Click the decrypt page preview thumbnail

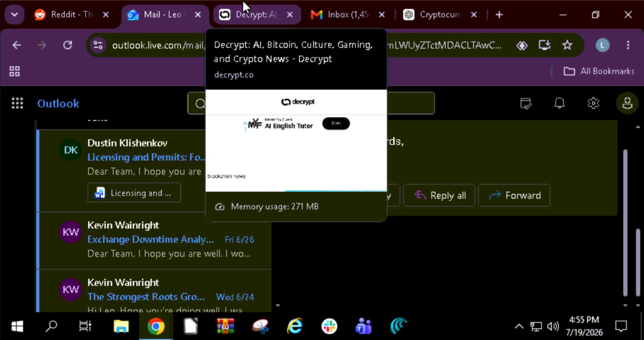[296, 140]
